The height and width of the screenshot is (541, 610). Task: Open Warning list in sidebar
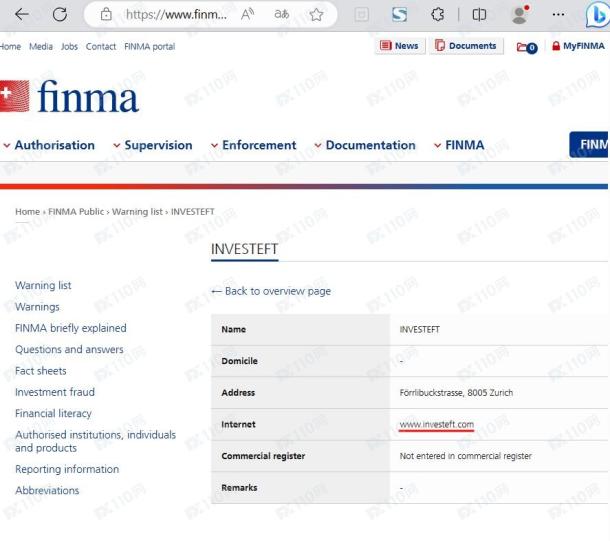coord(43,285)
